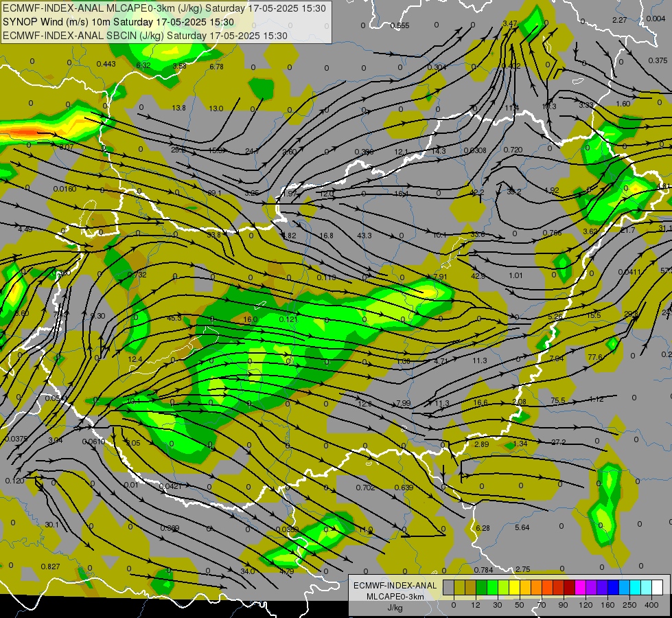Screen dimensions: 672x618
Task: Click the map value 0.639
Action: [404, 488]
